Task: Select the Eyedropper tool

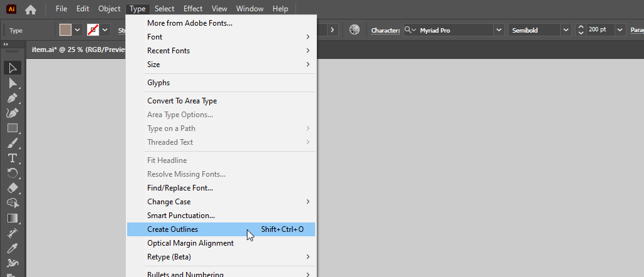Action: (13, 248)
